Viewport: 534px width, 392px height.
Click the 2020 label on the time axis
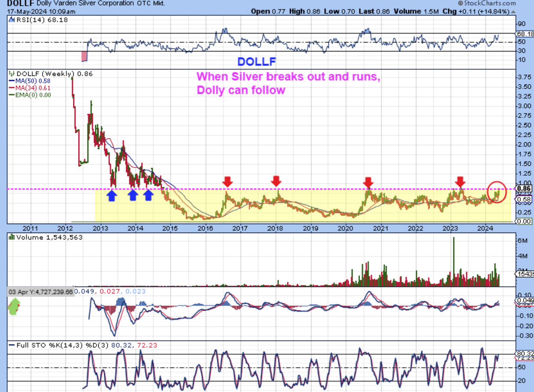[346, 228]
